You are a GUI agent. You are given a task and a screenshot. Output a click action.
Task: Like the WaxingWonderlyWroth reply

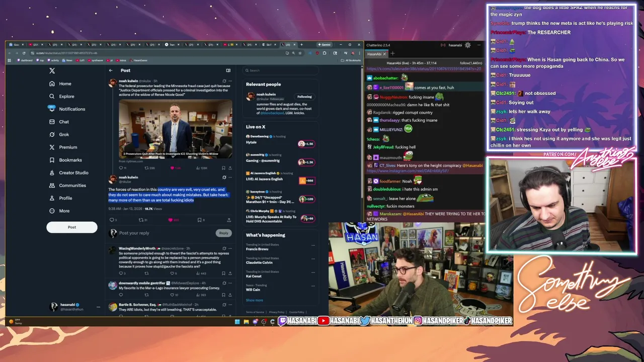pos(172,273)
